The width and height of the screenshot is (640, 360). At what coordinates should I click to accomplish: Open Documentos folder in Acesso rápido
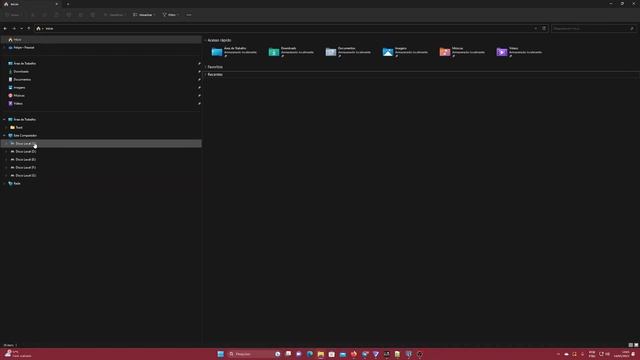pyautogui.click(x=348, y=52)
